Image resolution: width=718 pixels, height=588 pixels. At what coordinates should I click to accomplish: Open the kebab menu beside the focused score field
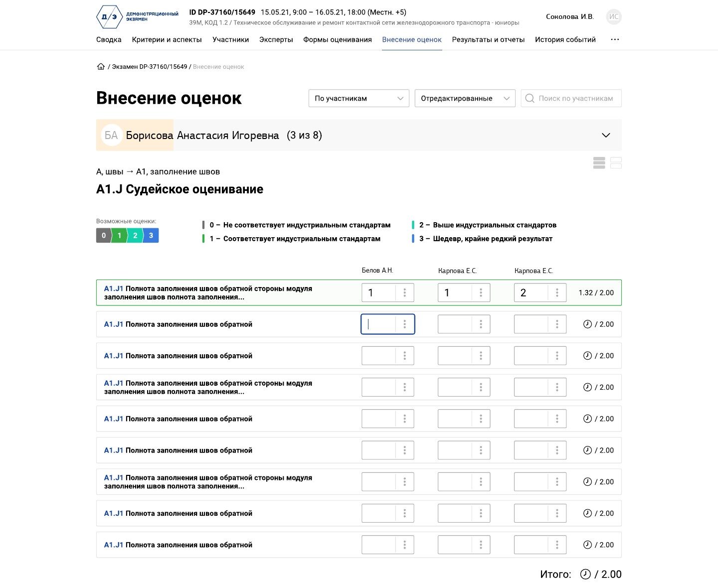[x=405, y=324]
